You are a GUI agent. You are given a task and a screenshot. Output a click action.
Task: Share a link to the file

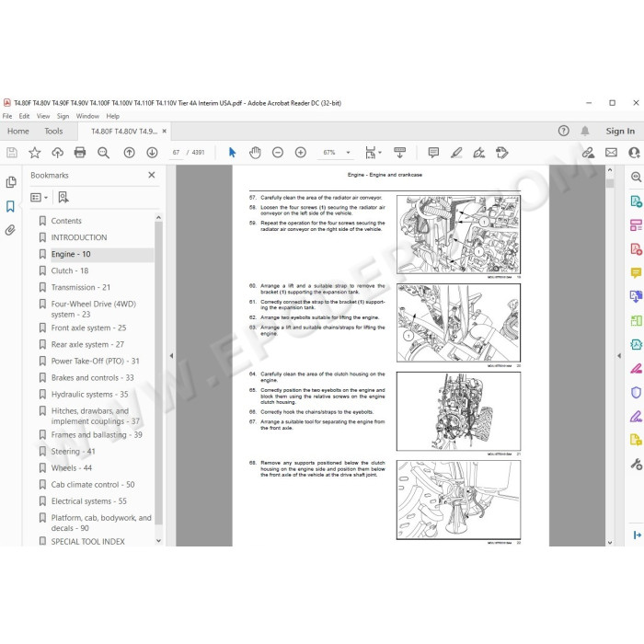pos(588,153)
